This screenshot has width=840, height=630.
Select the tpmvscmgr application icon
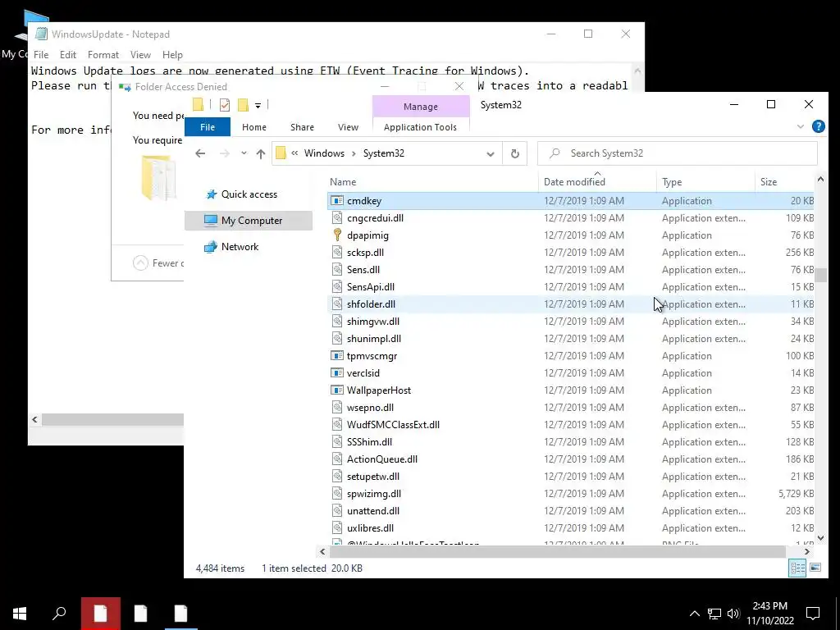pyautogui.click(x=337, y=356)
